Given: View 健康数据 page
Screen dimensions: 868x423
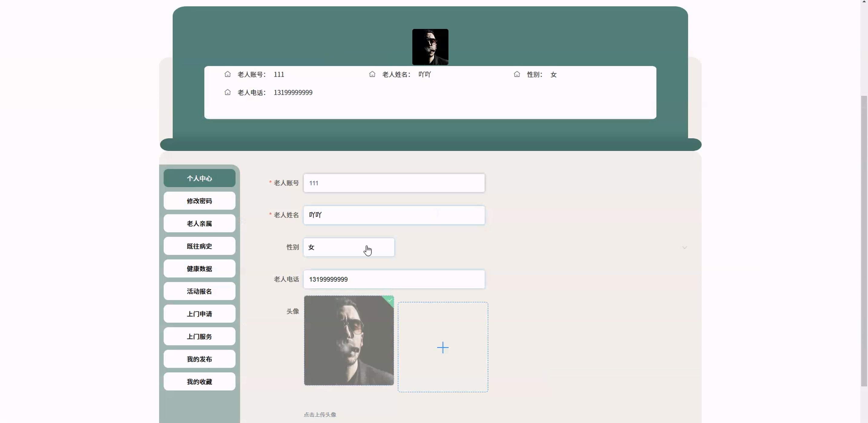Looking at the screenshot, I should (x=199, y=268).
